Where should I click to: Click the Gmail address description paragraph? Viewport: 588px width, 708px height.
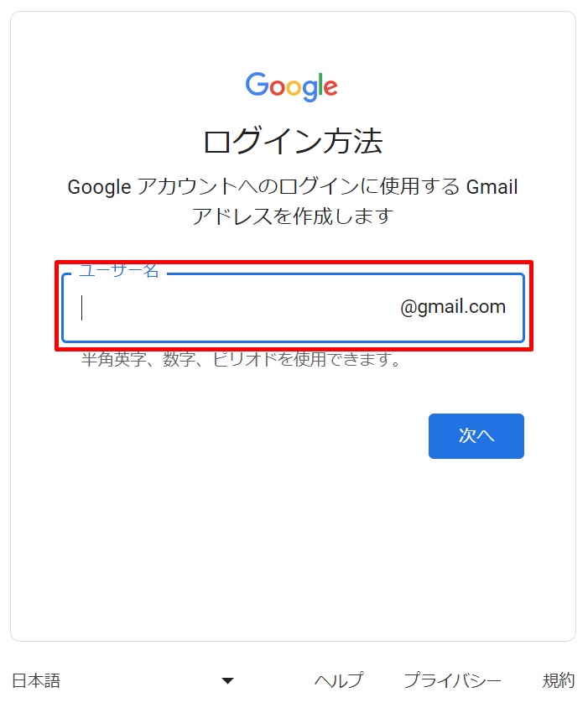click(x=293, y=201)
